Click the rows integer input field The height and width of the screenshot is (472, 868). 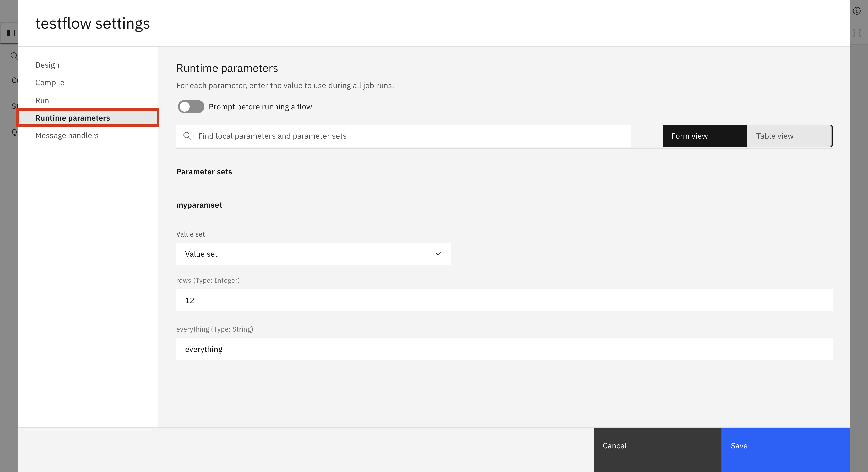point(504,300)
